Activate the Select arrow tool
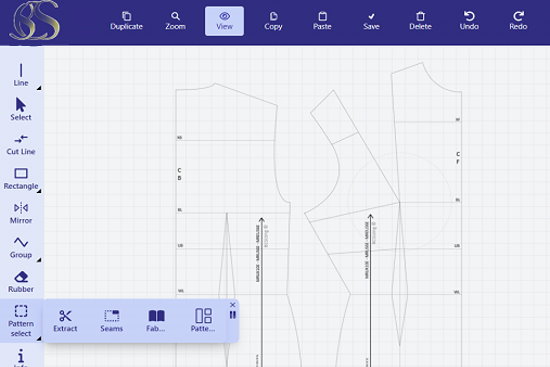 click(x=21, y=109)
